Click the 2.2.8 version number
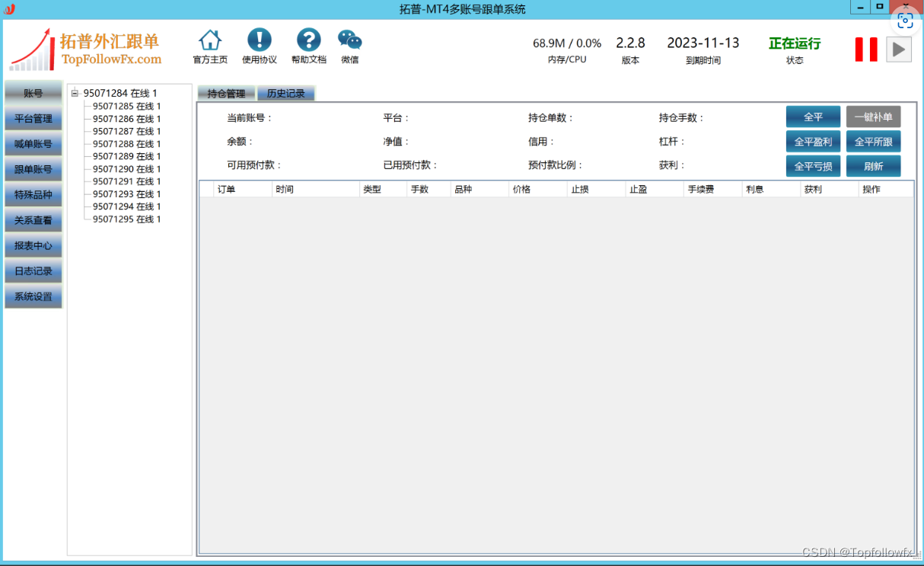 (630, 43)
